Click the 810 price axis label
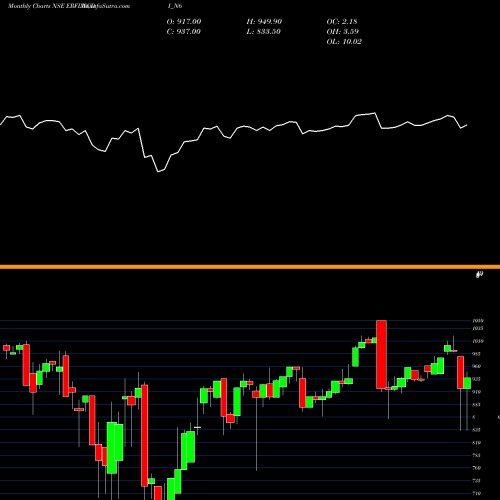The image size is (500, 500). [x=477, y=443]
